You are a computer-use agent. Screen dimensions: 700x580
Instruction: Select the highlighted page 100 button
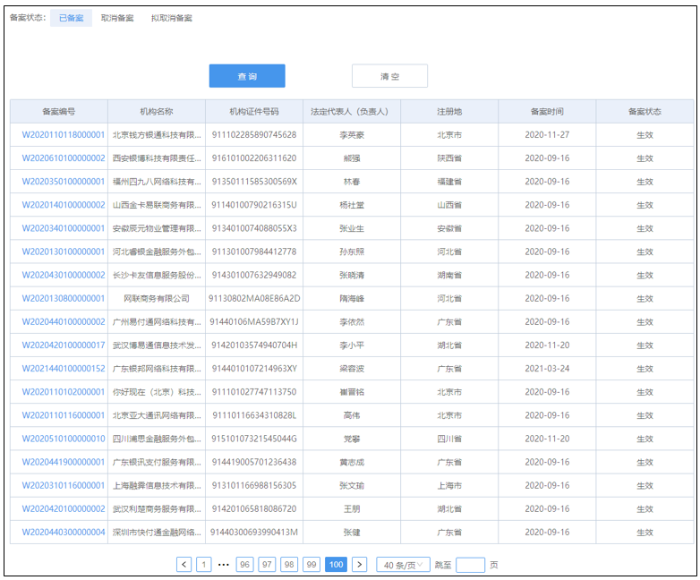coord(336,564)
